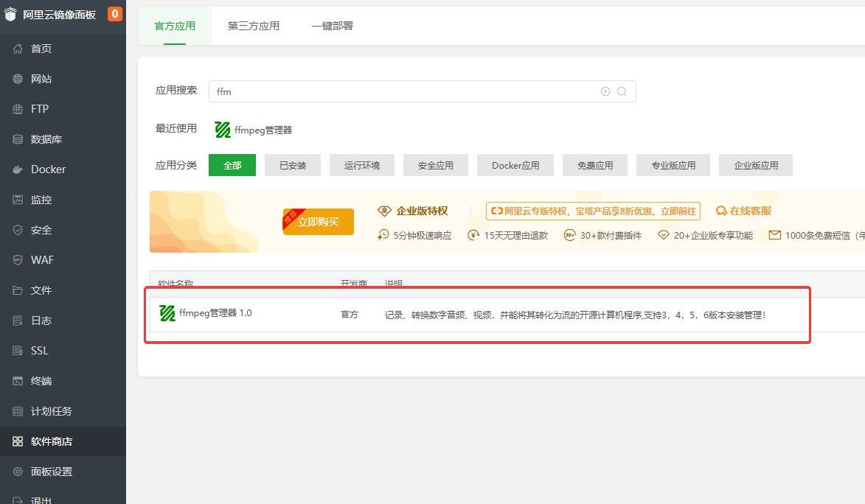Click the grid icon beside 软件商店
This screenshot has height=504, width=865.
(18, 441)
